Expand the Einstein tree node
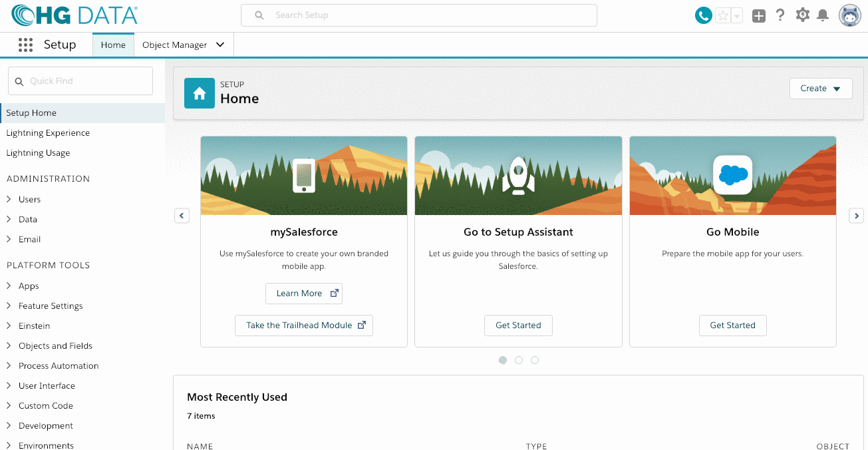 [x=9, y=326]
